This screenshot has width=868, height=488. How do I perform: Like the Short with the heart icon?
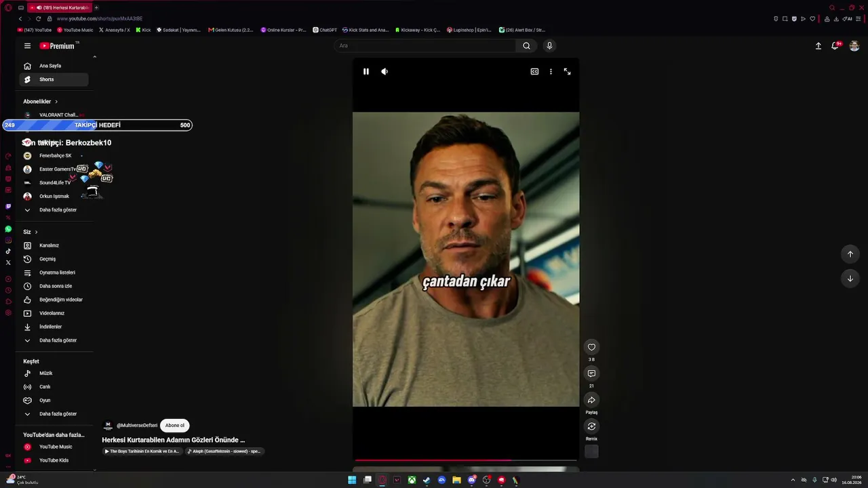pos(591,347)
